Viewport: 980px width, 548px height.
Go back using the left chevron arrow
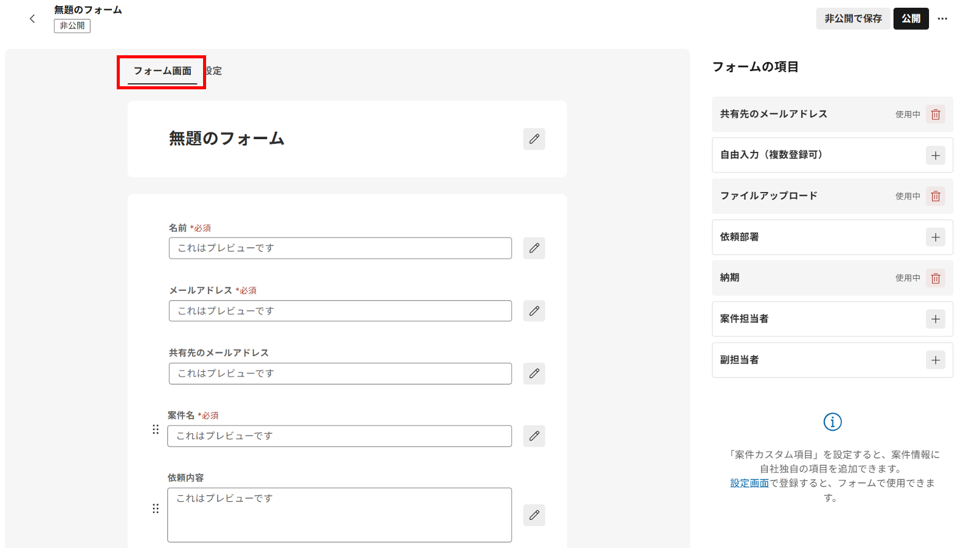[x=32, y=19]
